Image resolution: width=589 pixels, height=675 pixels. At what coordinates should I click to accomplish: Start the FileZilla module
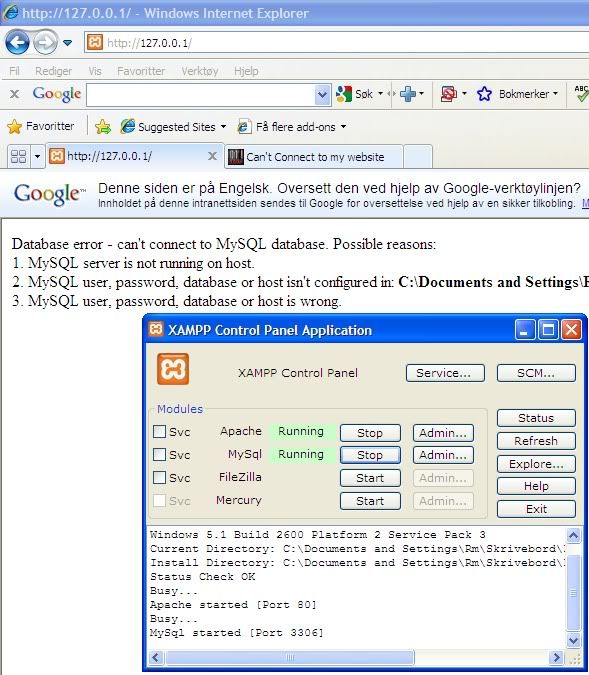(370, 478)
